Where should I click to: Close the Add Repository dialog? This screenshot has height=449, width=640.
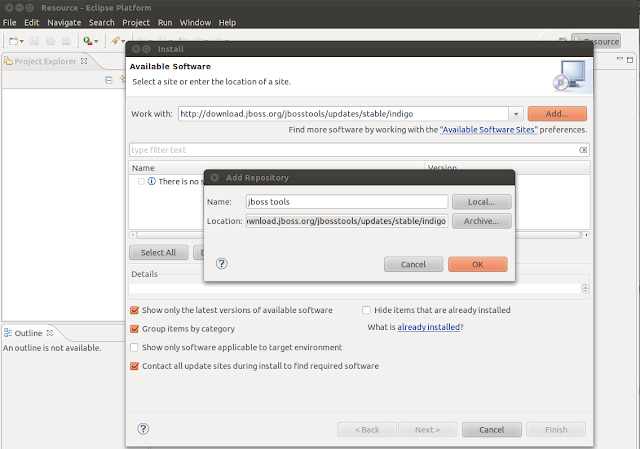pos(214,178)
